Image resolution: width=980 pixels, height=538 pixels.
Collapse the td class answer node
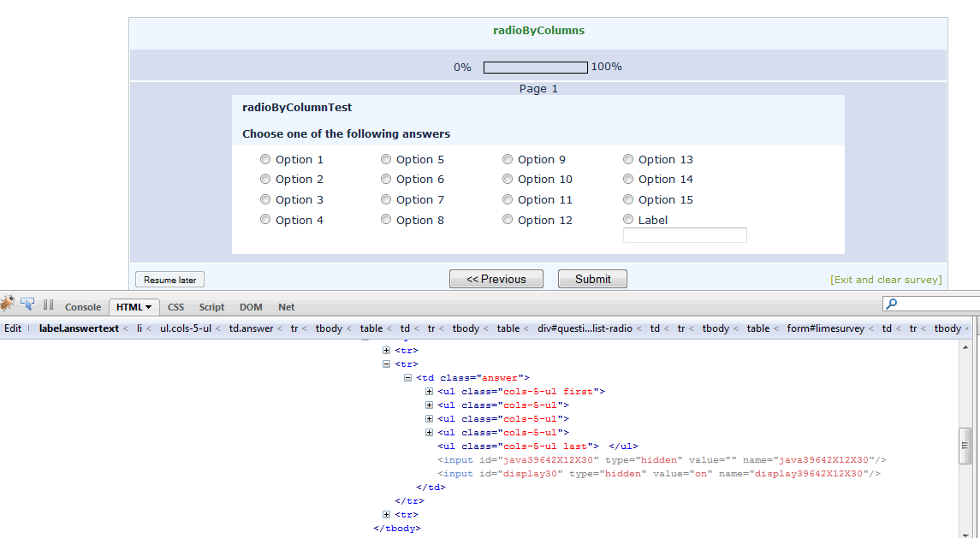408,378
